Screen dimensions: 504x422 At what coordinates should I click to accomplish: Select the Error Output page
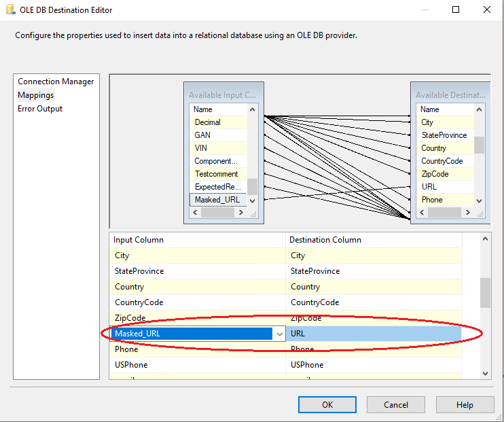click(40, 109)
